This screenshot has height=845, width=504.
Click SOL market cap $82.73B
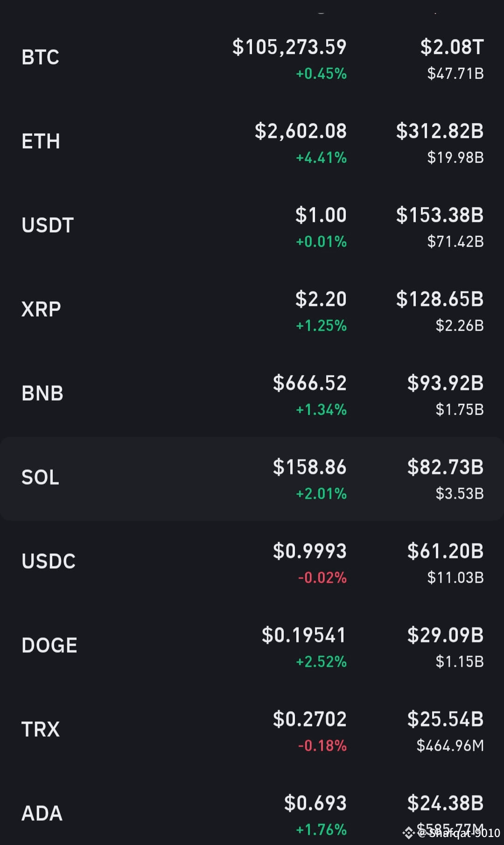445,467
